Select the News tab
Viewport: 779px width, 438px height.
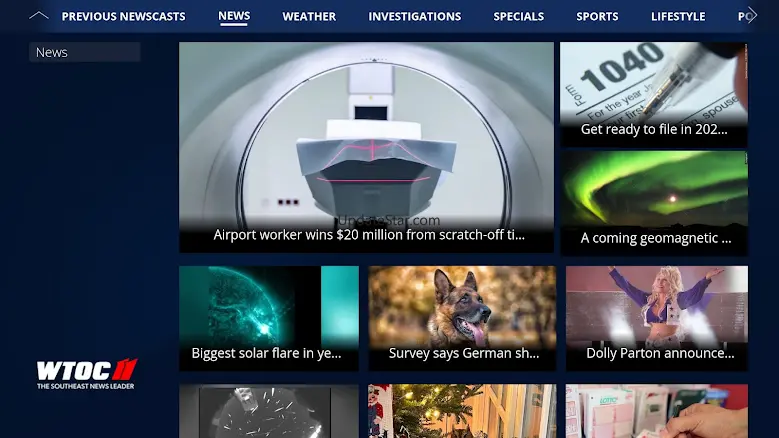(x=234, y=16)
